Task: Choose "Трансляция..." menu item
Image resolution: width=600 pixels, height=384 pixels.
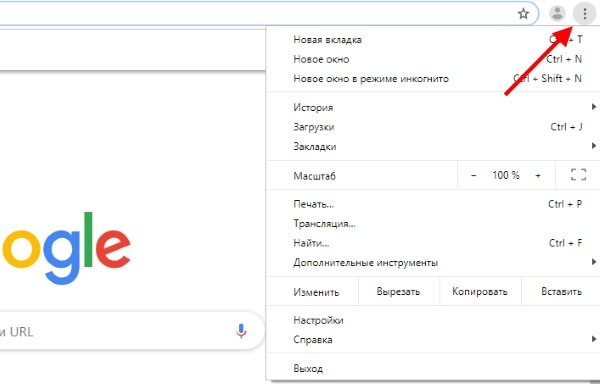Action: [x=433, y=224]
